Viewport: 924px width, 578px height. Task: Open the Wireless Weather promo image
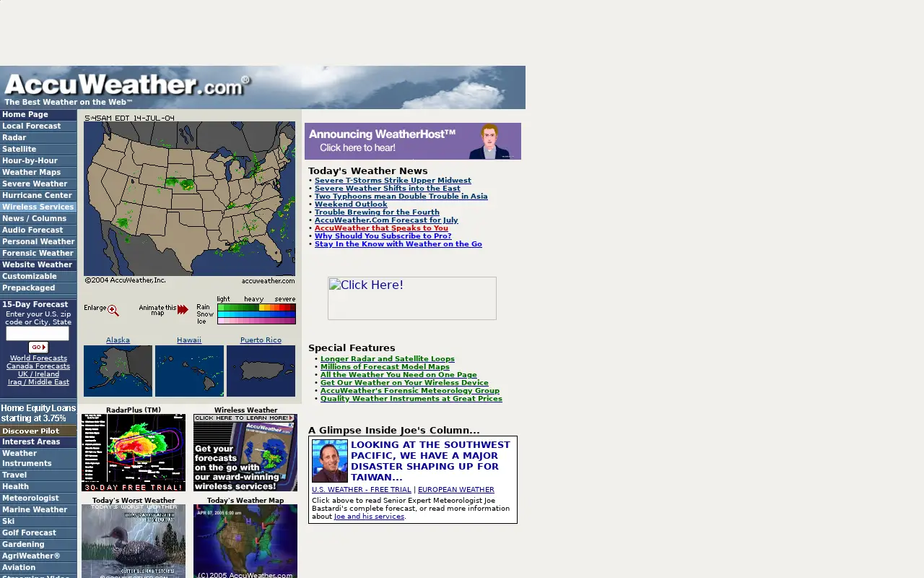click(245, 453)
